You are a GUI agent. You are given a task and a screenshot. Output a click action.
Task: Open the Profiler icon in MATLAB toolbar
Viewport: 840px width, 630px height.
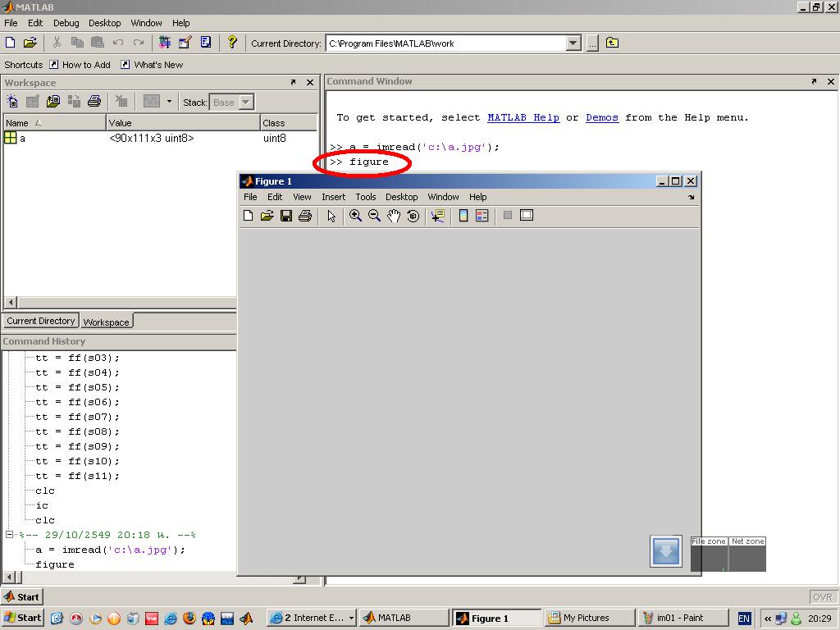point(206,43)
